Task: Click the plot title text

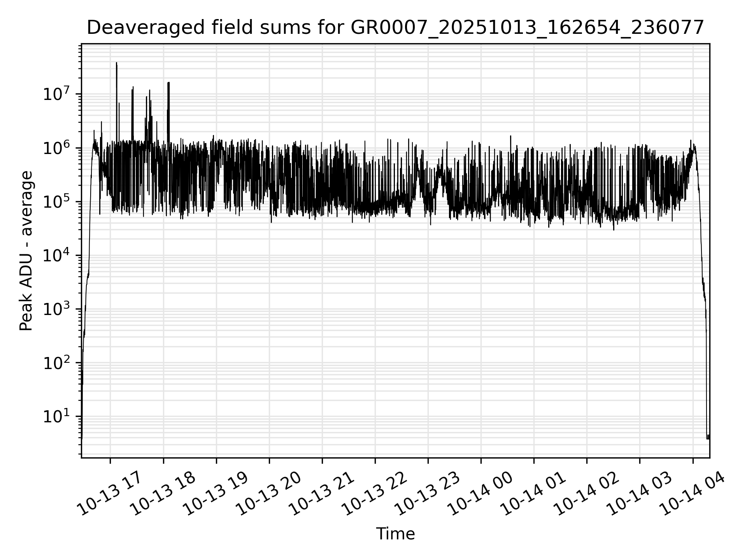Action: tap(395, 28)
